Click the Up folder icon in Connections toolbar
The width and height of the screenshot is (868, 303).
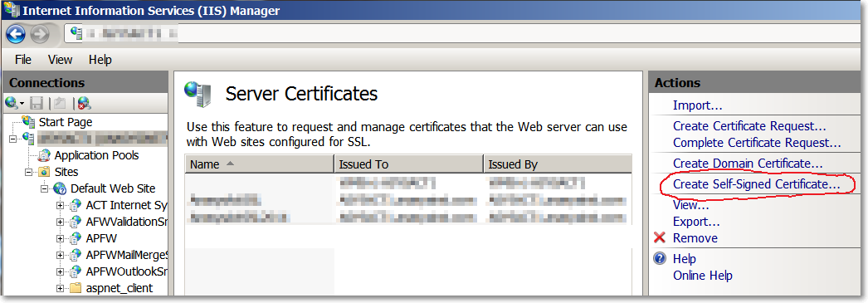pyautogui.click(x=60, y=103)
